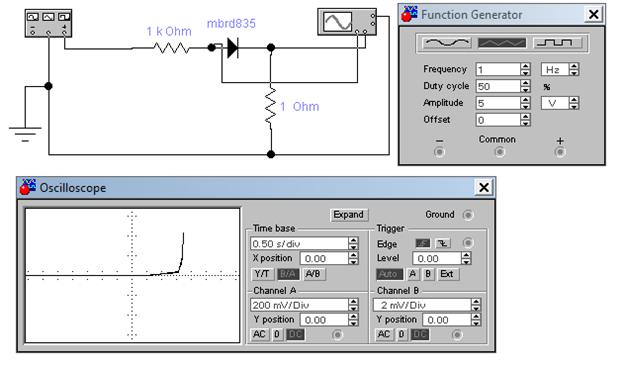Adjust the trigger Level stepper
Screen dimensions: 623x370
466,258
